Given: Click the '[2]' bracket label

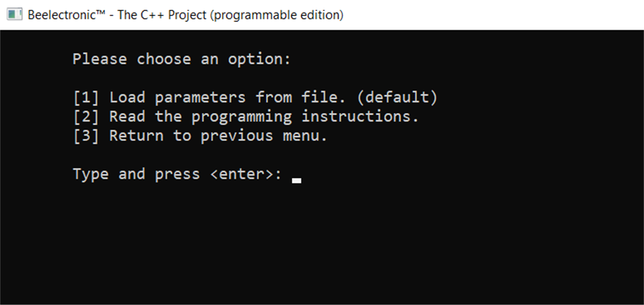Looking at the screenshot, I should 85,117.
